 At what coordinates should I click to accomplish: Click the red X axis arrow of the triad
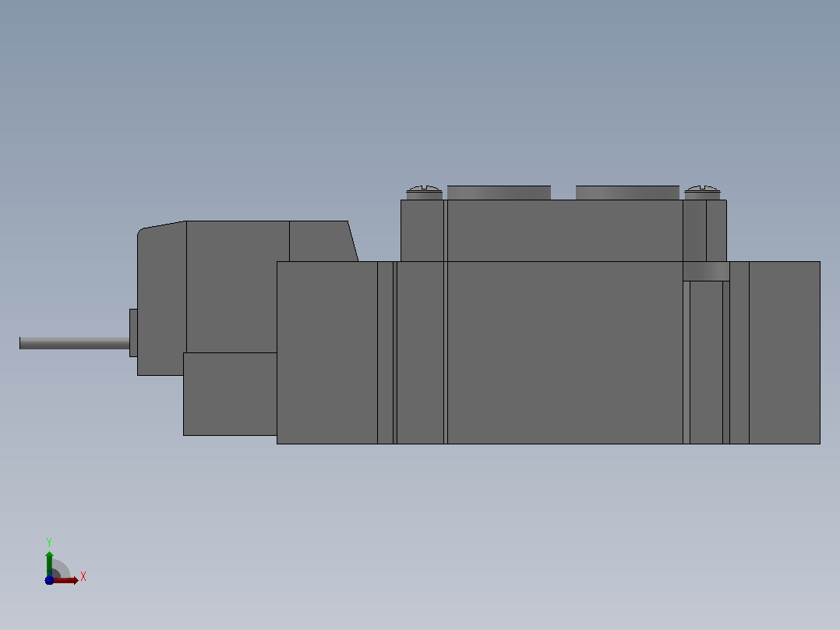[66, 581]
